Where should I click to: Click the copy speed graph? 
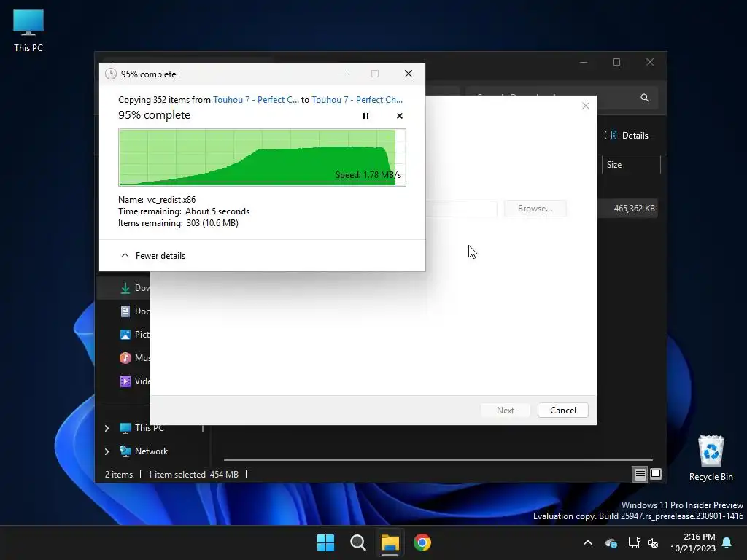pos(262,157)
